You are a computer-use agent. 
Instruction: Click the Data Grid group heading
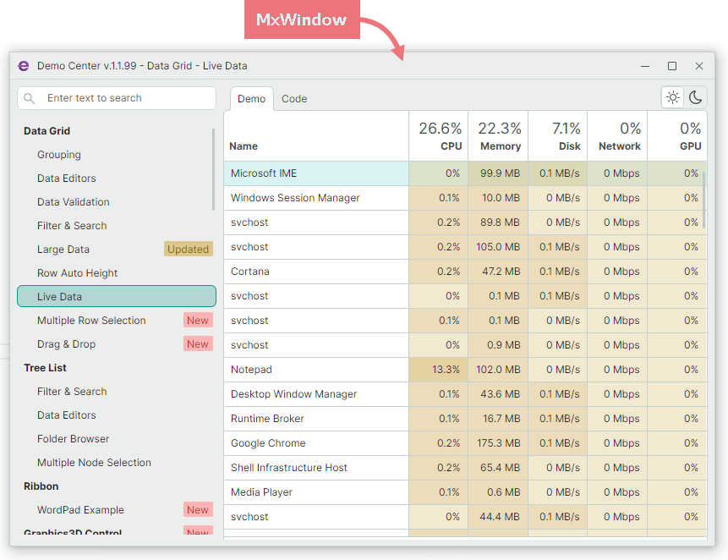pyautogui.click(x=47, y=131)
